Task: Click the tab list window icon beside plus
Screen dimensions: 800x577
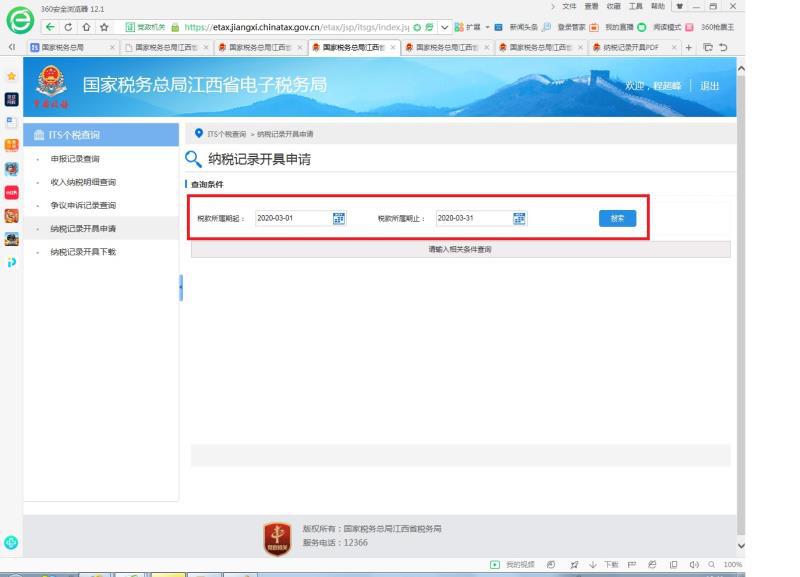Action: 708,47
